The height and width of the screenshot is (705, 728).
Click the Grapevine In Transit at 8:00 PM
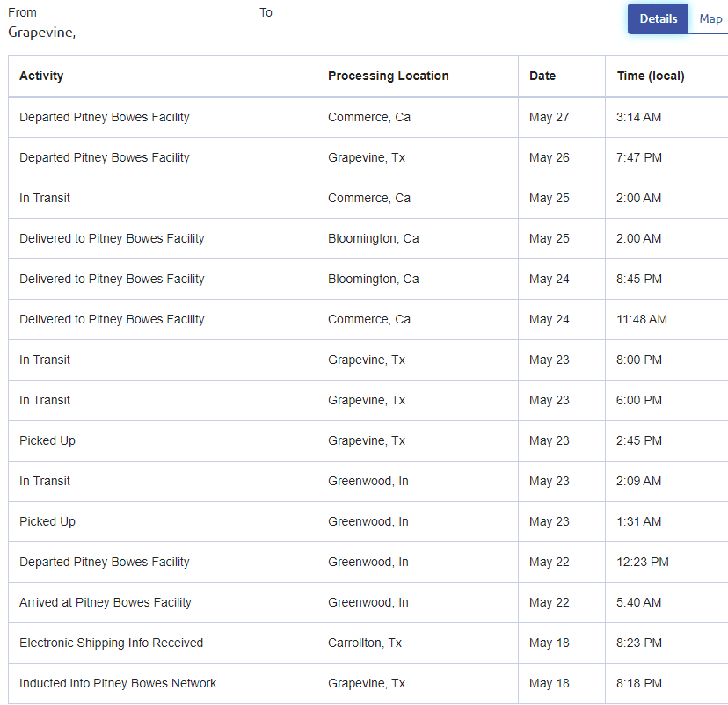45,360
